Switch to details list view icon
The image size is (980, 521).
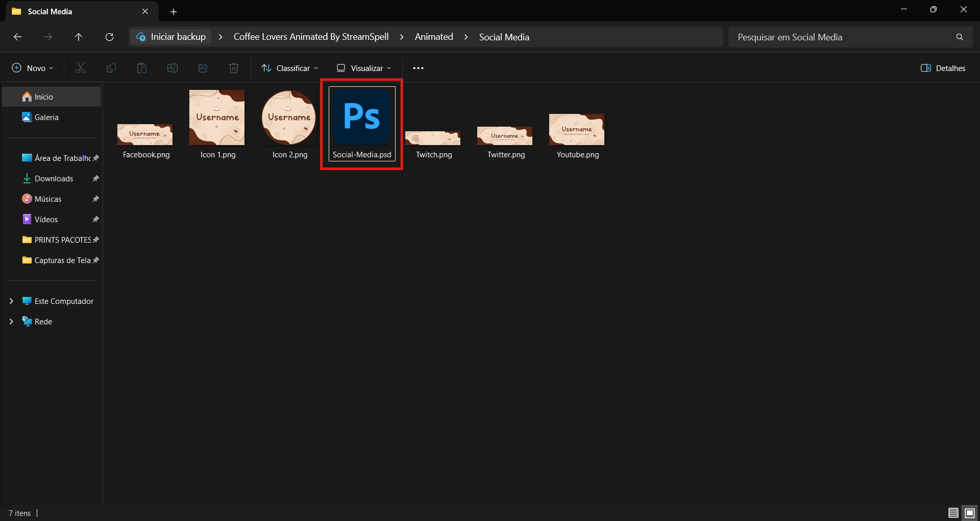[953, 513]
